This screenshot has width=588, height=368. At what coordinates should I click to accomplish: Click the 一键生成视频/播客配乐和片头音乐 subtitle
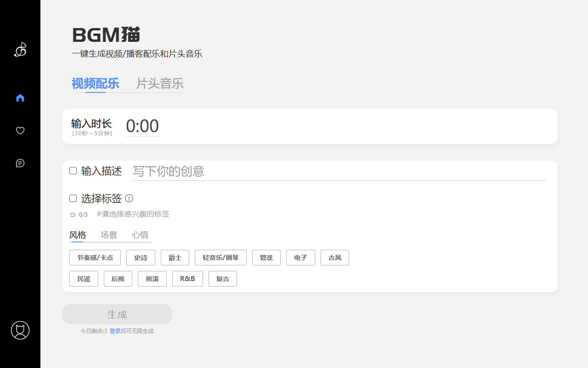[x=137, y=54]
